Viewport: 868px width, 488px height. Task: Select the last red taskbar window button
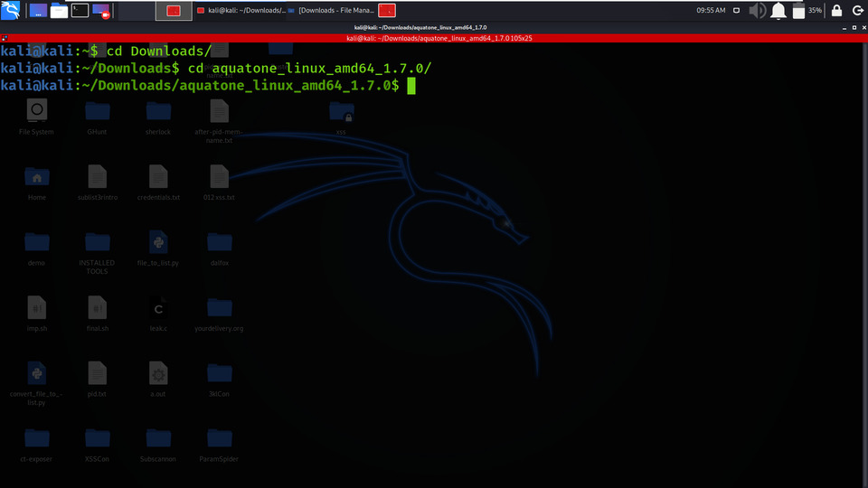(387, 11)
